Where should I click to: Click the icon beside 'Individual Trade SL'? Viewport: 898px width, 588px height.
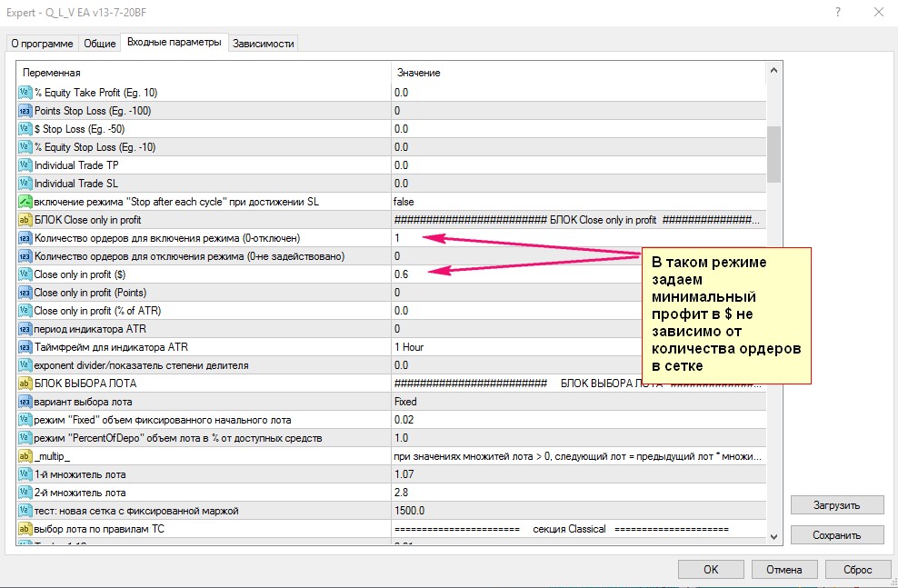click(25, 184)
